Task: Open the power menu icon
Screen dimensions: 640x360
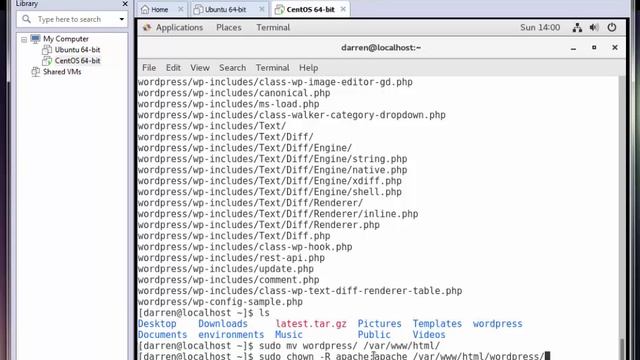Action: [x=611, y=28]
